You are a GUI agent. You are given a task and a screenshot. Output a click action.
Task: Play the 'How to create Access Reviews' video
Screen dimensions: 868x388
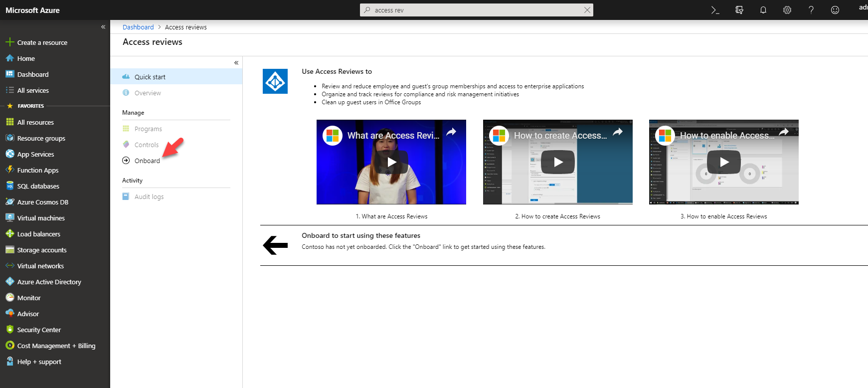pos(558,162)
